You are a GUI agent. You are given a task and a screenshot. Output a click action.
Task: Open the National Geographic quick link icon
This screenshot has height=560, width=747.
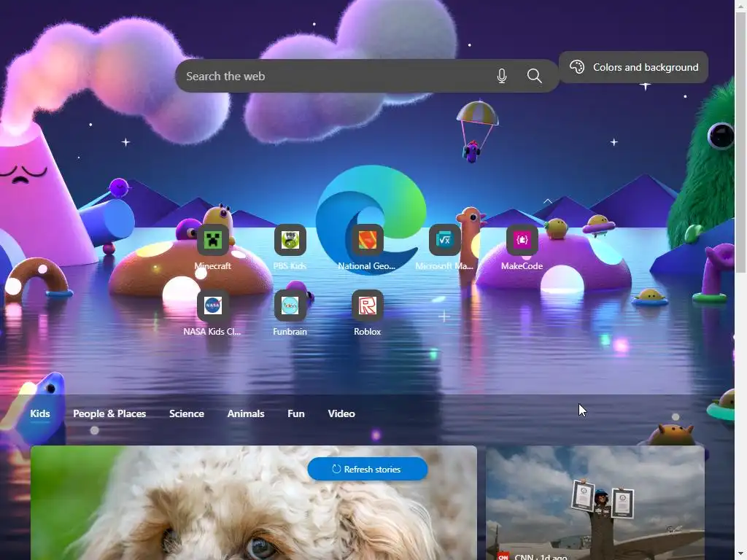(368, 240)
